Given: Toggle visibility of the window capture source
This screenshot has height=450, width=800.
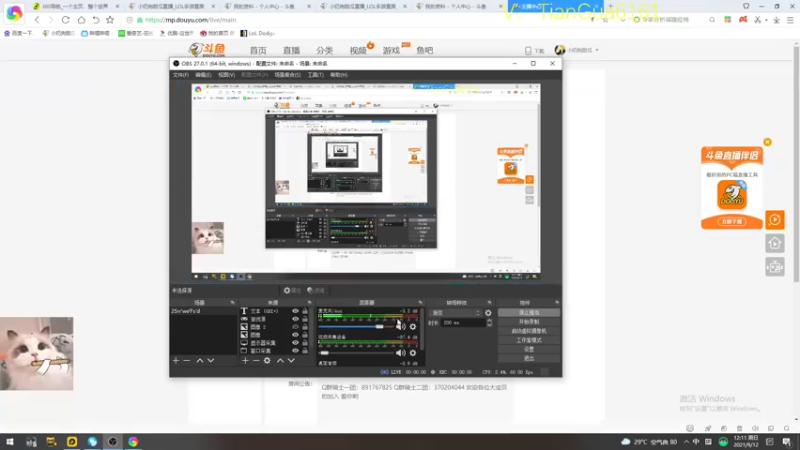Looking at the screenshot, I should [x=295, y=351].
